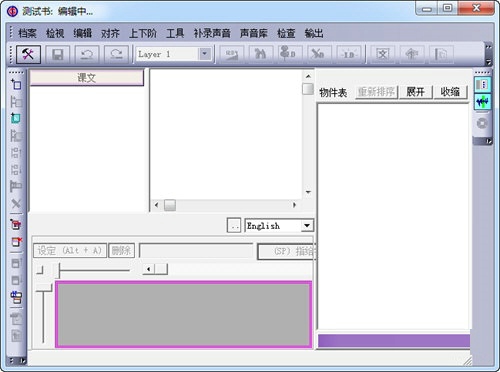Click the 设定 (Alt + A) button

pos(70,250)
